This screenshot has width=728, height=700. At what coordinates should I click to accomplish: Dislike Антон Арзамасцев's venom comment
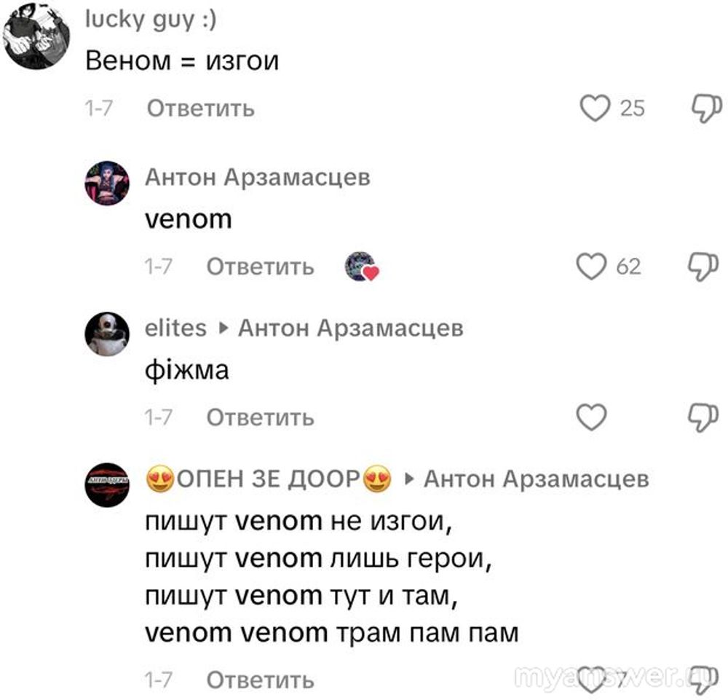coord(703,267)
